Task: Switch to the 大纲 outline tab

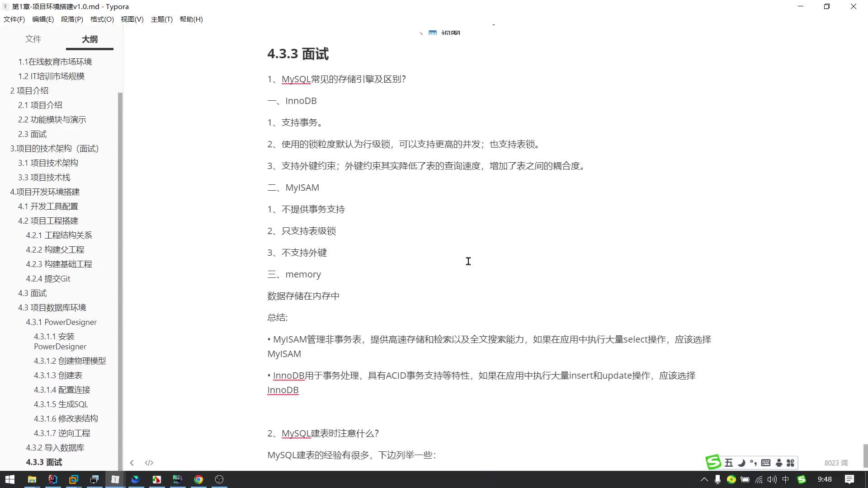Action: point(90,39)
